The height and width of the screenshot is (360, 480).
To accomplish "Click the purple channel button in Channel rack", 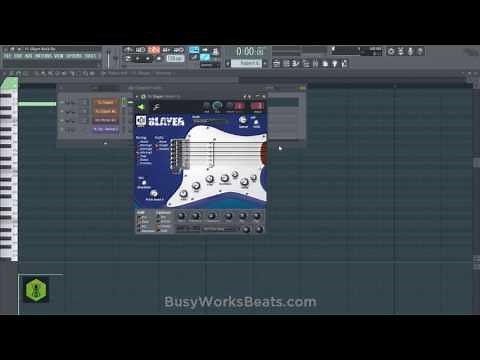I will tap(105, 129).
